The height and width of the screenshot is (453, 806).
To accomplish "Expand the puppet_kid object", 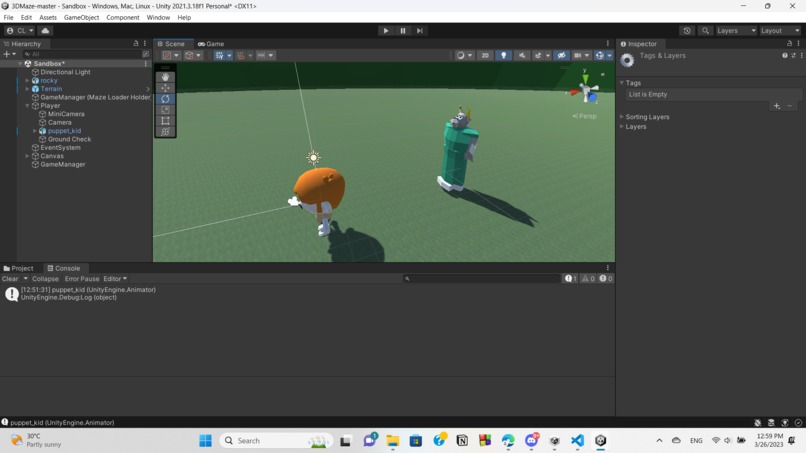I will [34, 131].
